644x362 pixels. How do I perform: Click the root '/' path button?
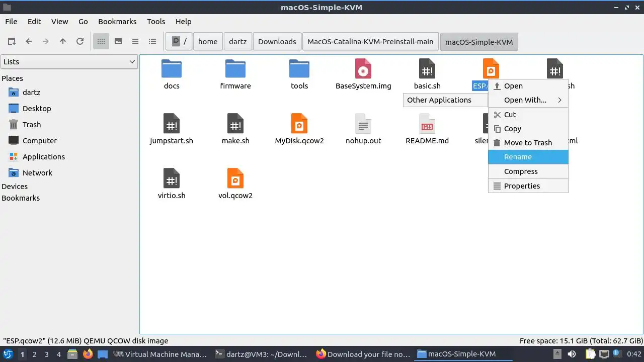179,42
